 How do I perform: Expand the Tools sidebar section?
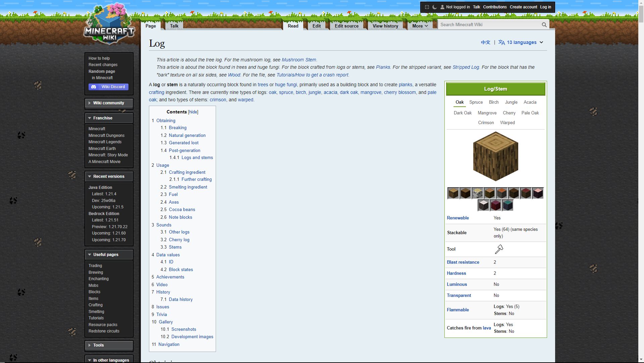(x=109, y=345)
